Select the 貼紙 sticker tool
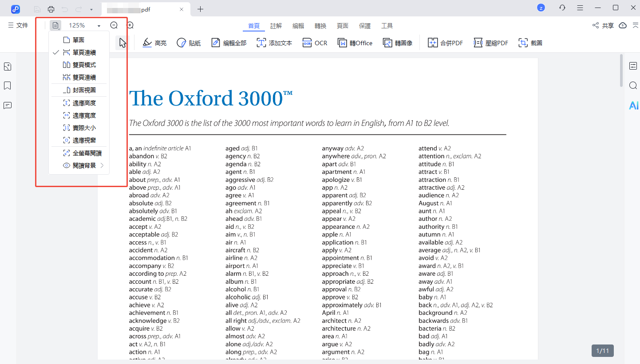The width and height of the screenshot is (640, 364). click(189, 43)
